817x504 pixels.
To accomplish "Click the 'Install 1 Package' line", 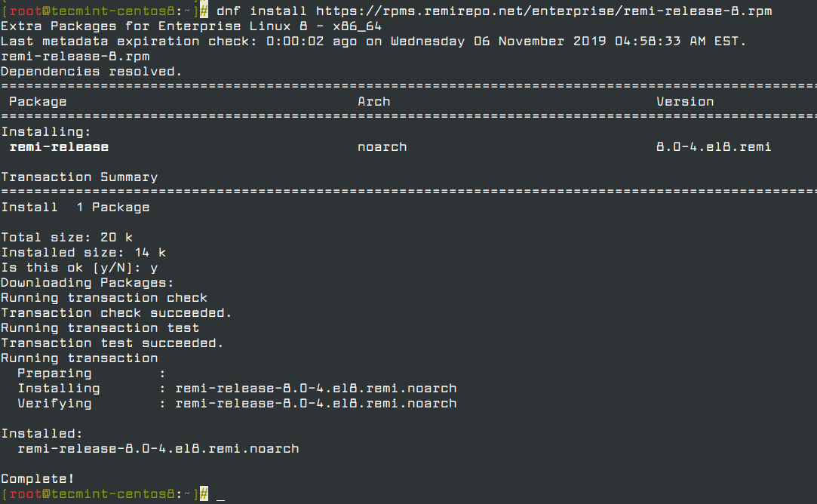I will (75, 207).
